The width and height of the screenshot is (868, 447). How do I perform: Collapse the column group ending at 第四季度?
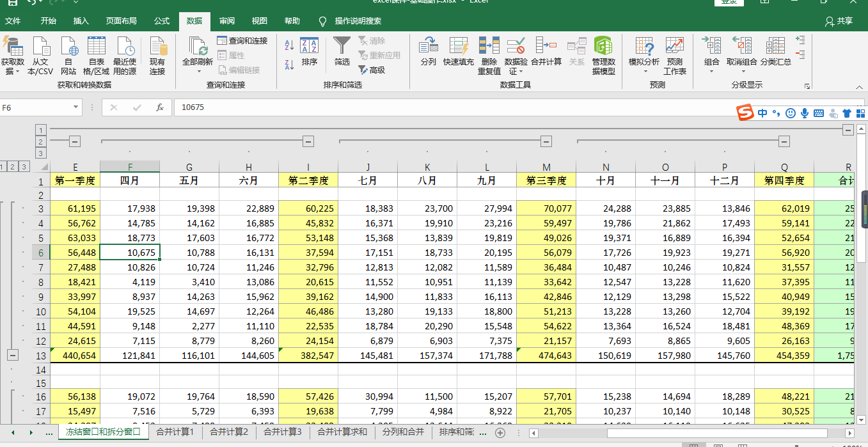point(784,141)
